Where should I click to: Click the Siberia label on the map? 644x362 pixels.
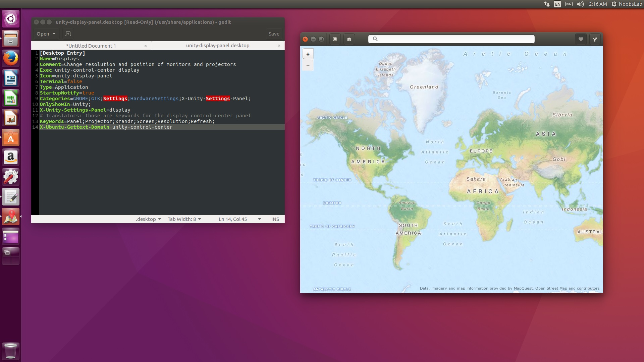(x=562, y=115)
